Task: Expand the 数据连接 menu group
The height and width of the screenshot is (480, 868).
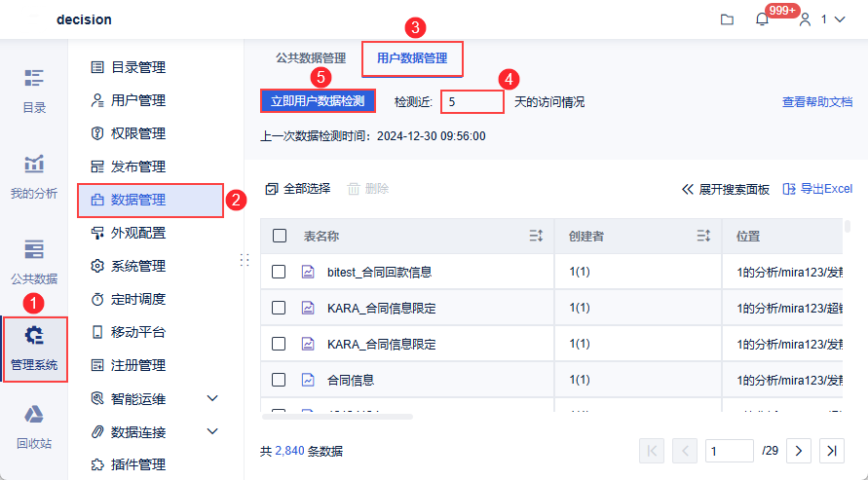Action: (212, 431)
